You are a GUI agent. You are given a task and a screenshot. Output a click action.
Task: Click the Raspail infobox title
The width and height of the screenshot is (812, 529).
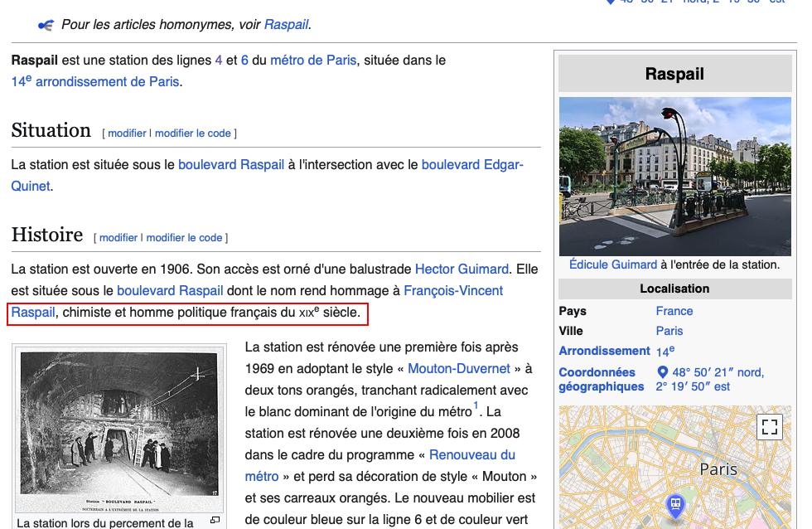pyautogui.click(x=674, y=74)
